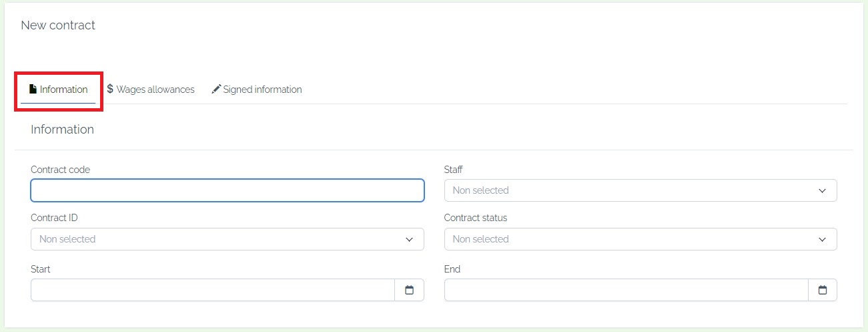Open the Contract ID dropdown
Image resolution: width=868 pixels, height=332 pixels.
[228, 239]
